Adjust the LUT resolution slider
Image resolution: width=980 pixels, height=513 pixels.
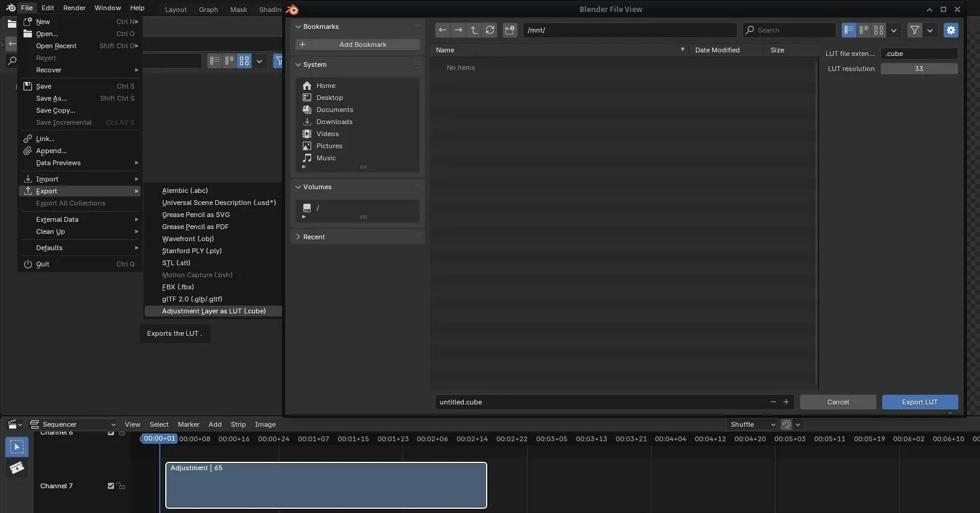[x=919, y=69]
